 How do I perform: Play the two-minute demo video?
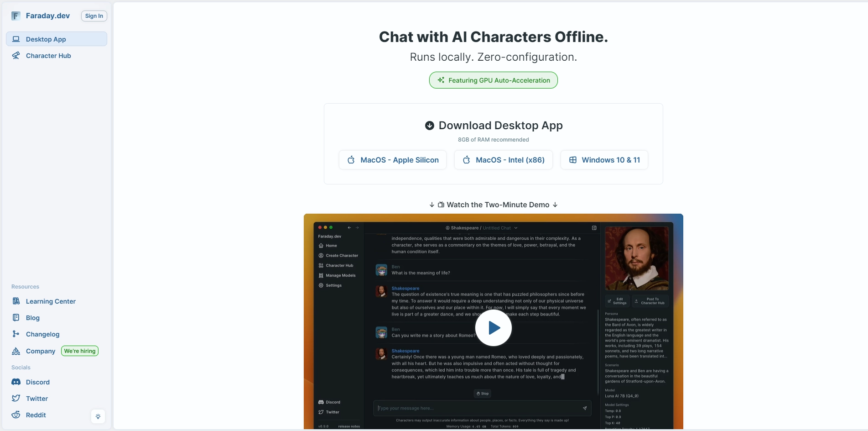pyautogui.click(x=494, y=328)
